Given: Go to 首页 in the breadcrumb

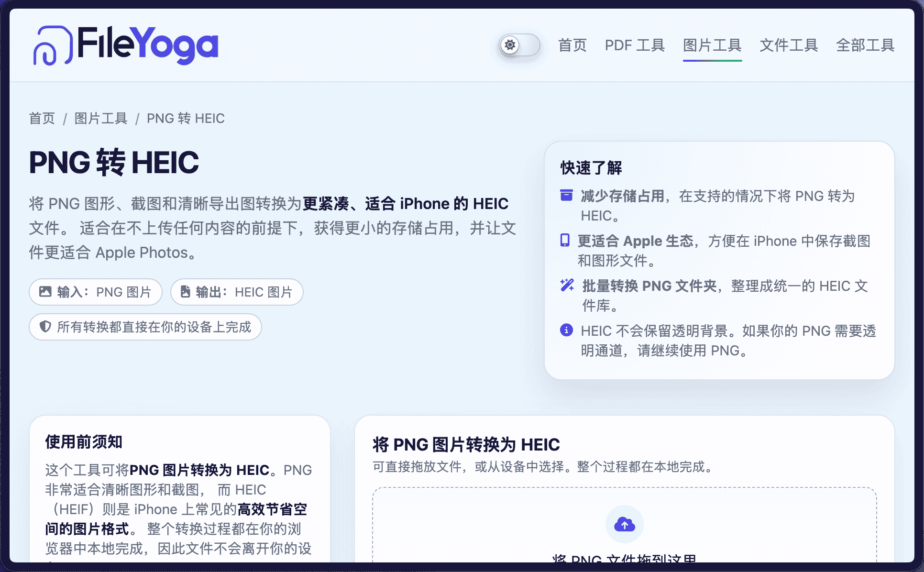Looking at the screenshot, I should coord(42,118).
